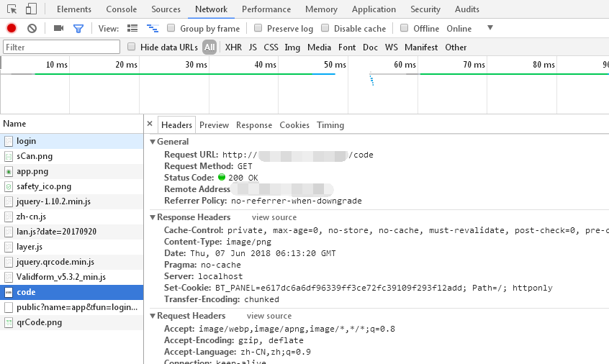
Task: Filter requests by XHR type
Action: coord(233,47)
